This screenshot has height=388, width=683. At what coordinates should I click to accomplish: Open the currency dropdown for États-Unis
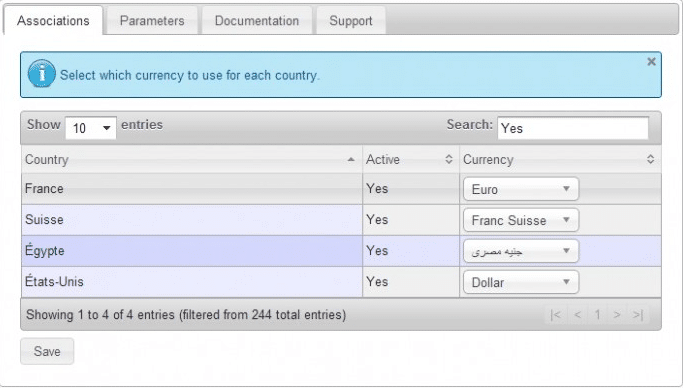(521, 282)
